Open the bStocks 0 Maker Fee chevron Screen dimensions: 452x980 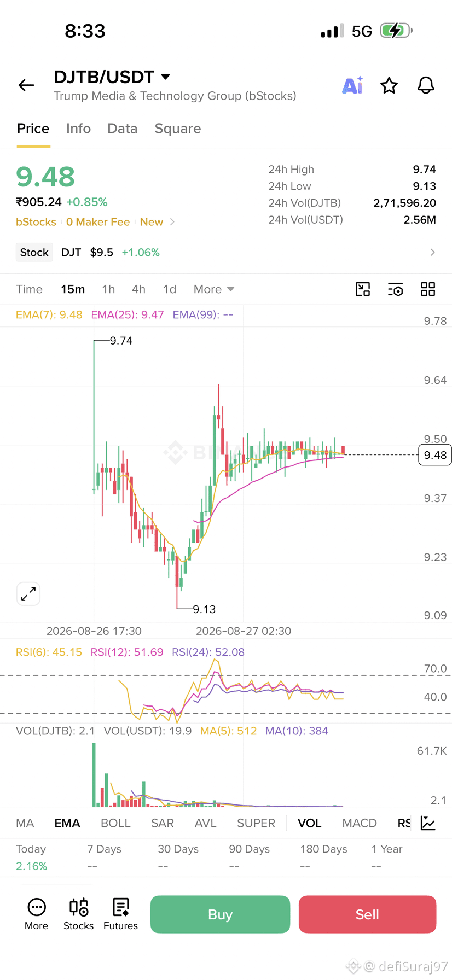[172, 222]
